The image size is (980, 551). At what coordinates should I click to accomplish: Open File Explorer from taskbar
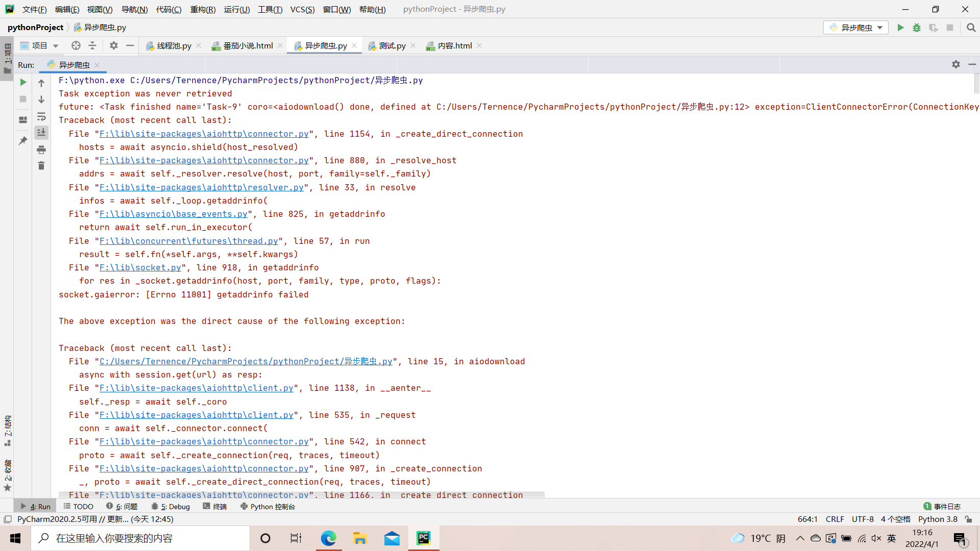pos(360,538)
